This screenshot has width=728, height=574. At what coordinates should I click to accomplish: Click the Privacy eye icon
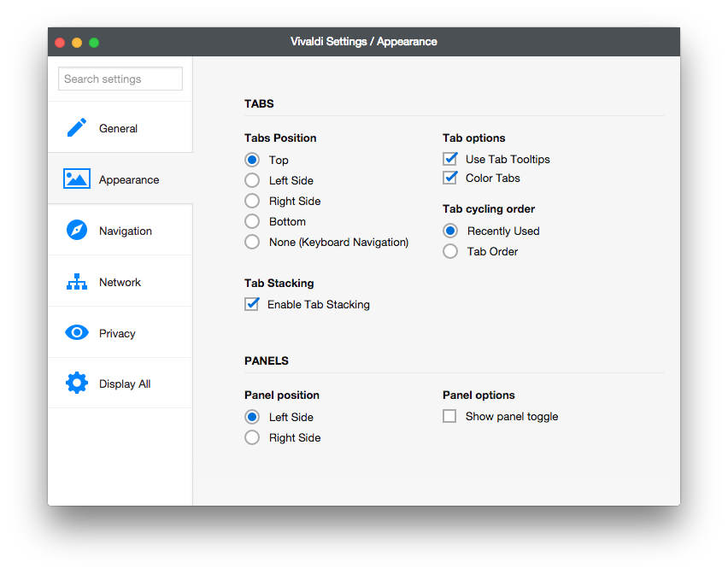77,333
